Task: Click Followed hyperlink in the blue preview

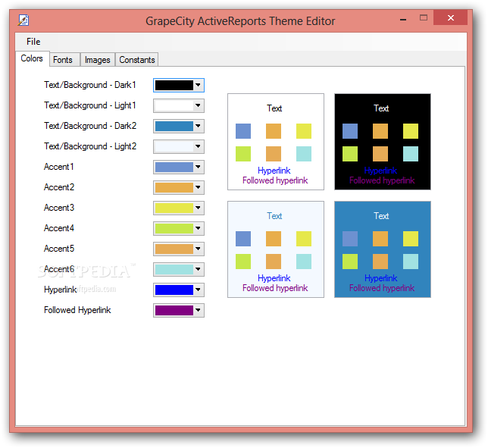Action: point(382,288)
